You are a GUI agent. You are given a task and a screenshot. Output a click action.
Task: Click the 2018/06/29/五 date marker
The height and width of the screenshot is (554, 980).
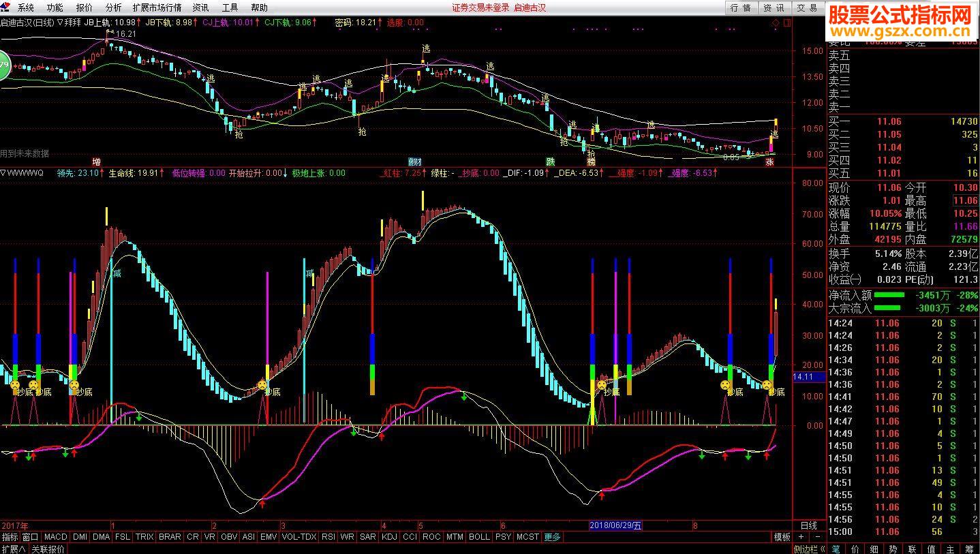(x=615, y=525)
